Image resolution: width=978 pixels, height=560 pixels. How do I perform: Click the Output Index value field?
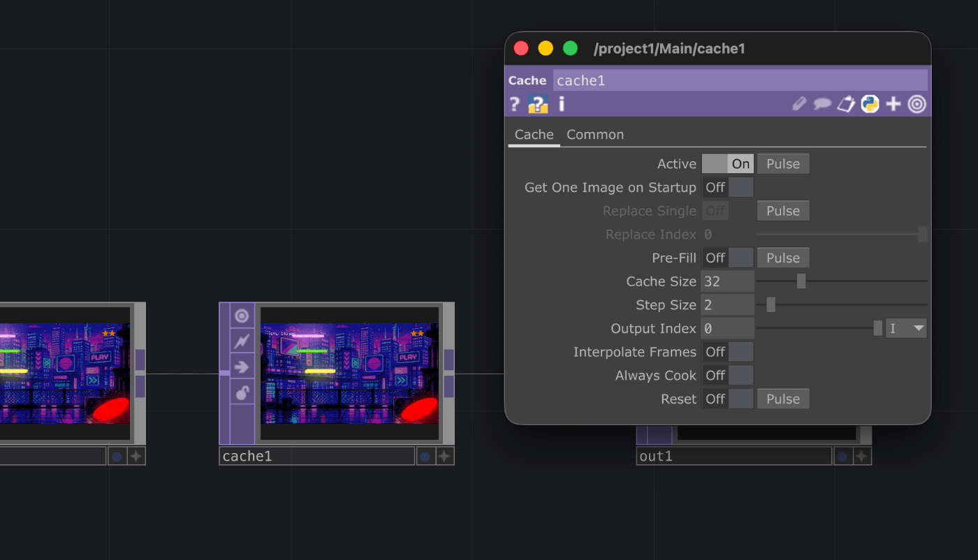pyautogui.click(x=727, y=328)
